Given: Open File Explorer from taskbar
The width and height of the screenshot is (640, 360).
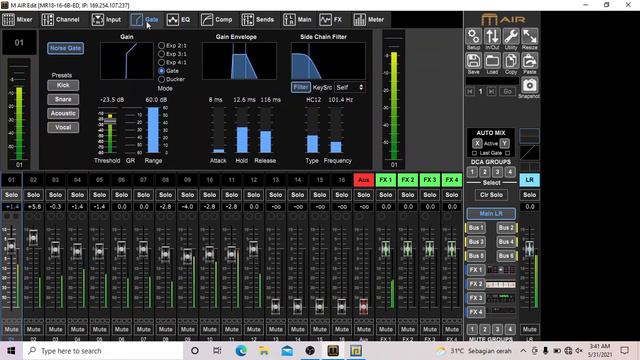Looking at the screenshot, I should [x=264, y=351].
